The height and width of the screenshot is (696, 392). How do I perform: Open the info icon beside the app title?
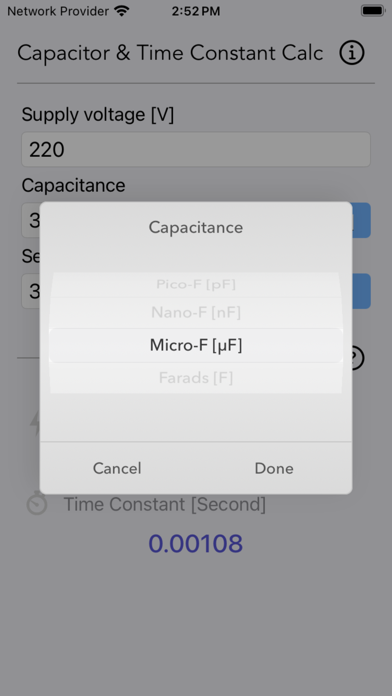coord(352,53)
